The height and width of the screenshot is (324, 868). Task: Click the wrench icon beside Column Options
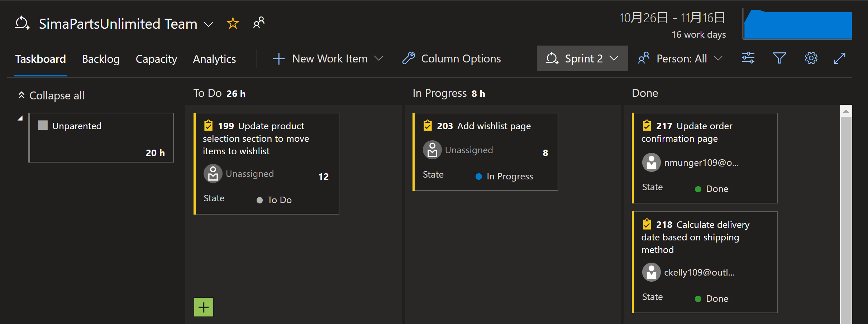(408, 58)
